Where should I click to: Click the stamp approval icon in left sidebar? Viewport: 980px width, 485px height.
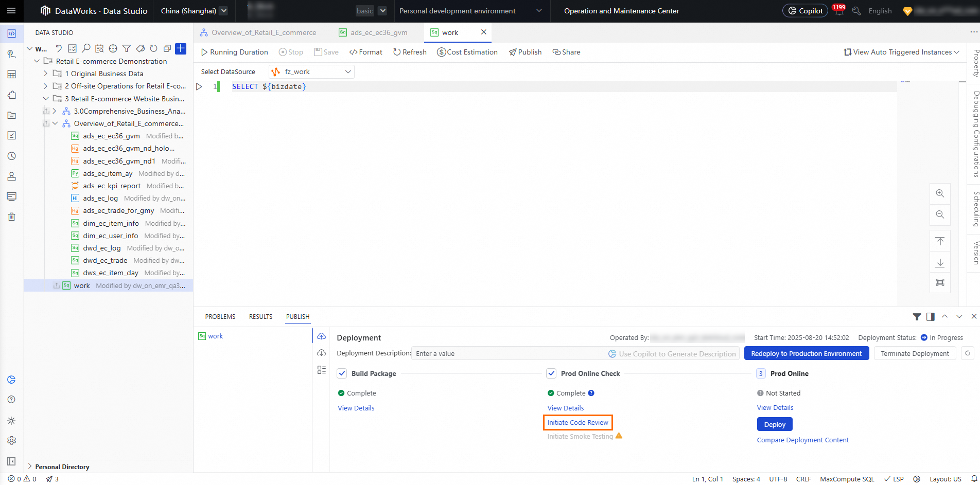pyautogui.click(x=11, y=176)
